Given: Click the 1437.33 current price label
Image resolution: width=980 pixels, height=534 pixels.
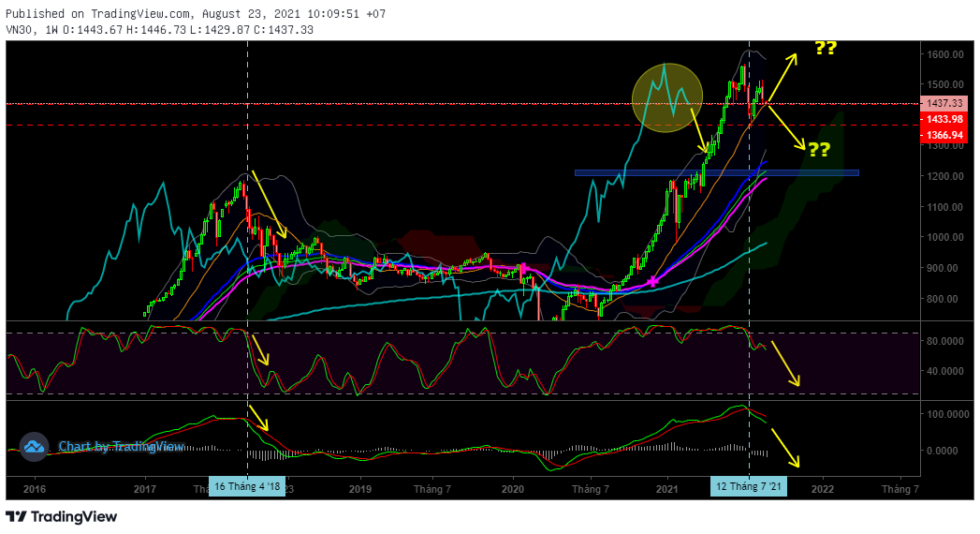Looking at the screenshot, I should coord(943,103).
